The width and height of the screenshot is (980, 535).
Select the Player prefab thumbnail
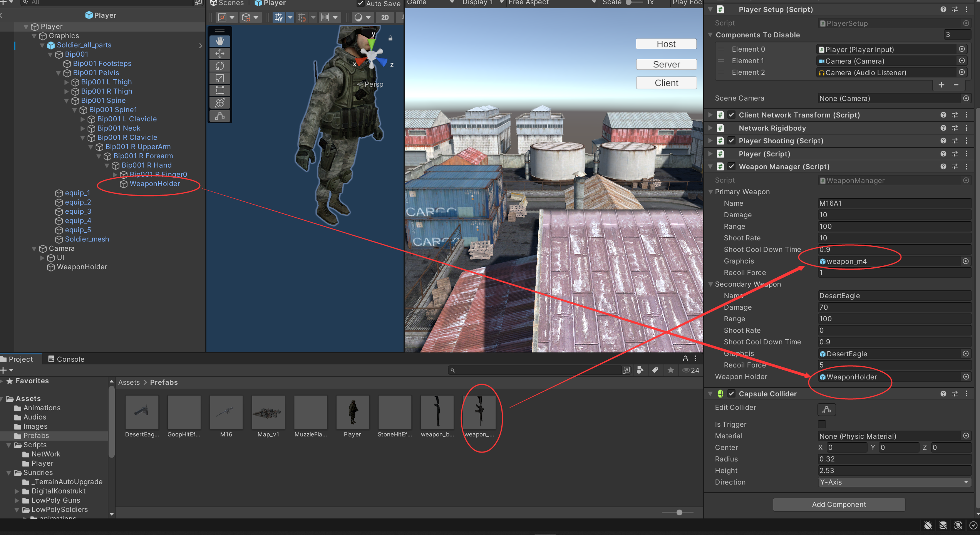352,412
